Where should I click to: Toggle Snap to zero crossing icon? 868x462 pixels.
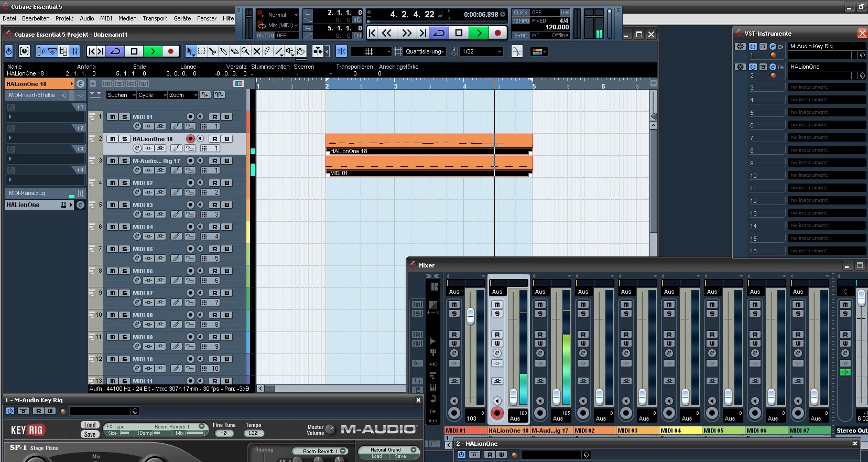point(517,51)
